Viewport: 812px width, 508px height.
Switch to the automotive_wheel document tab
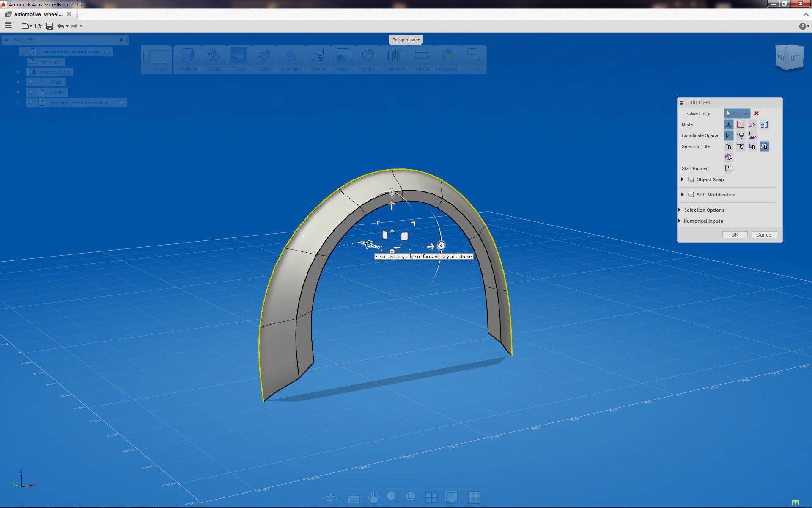pyautogui.click(x=38, y=14)
